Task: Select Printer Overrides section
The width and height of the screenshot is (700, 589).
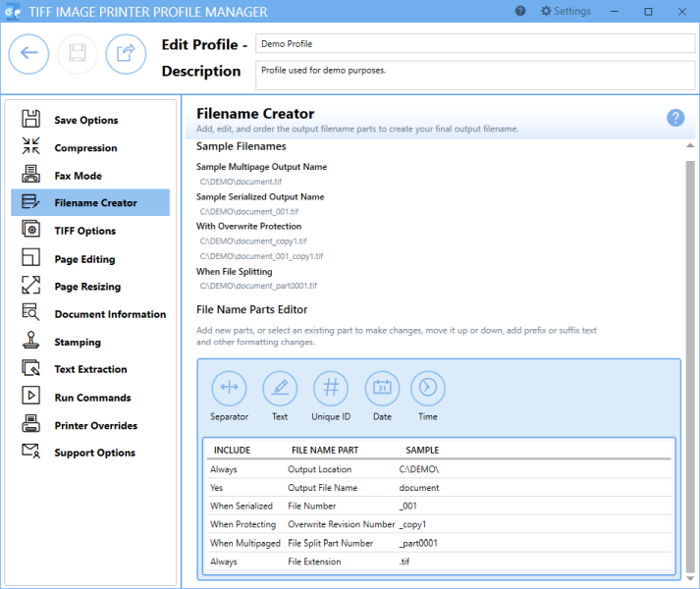Action: click(x=90, y=426)
